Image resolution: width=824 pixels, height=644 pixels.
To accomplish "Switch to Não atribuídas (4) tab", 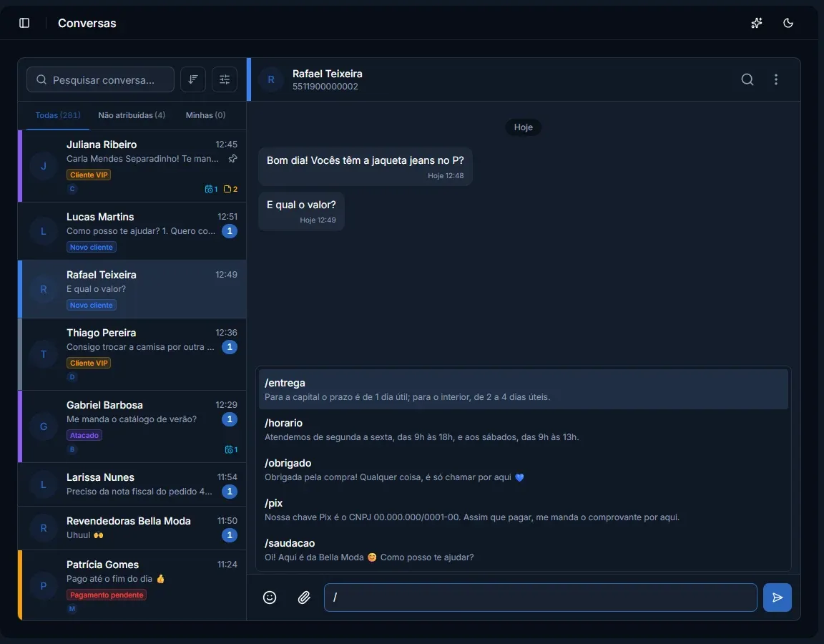I will point(132,115).
